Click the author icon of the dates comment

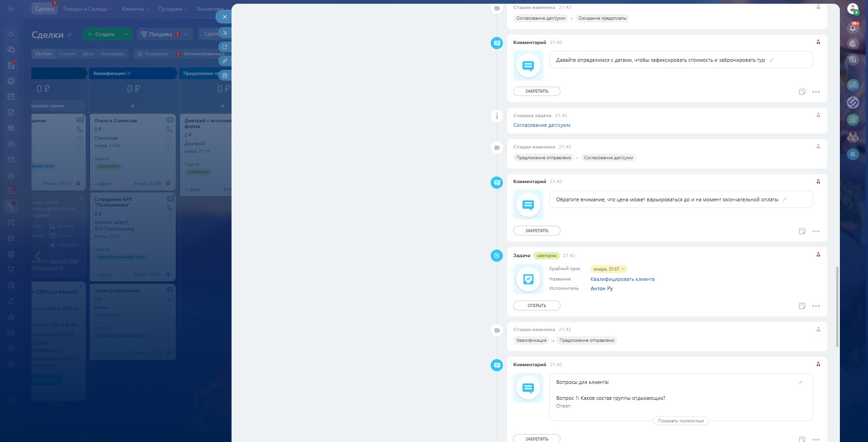point(818,42)
